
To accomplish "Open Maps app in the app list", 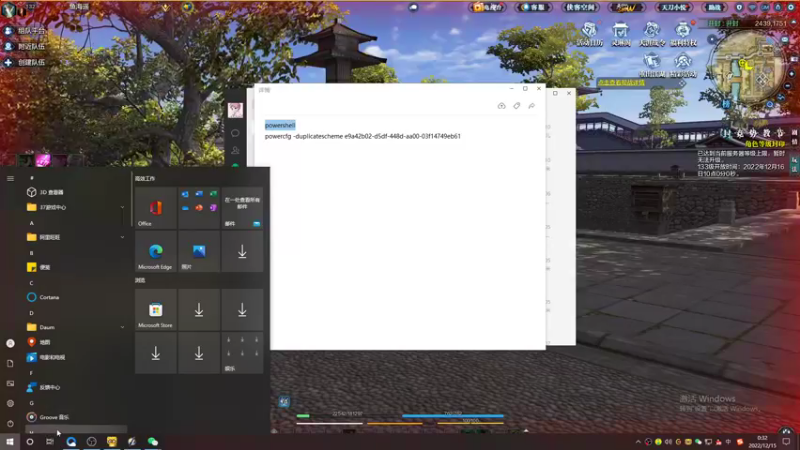I will click(74, 342).
